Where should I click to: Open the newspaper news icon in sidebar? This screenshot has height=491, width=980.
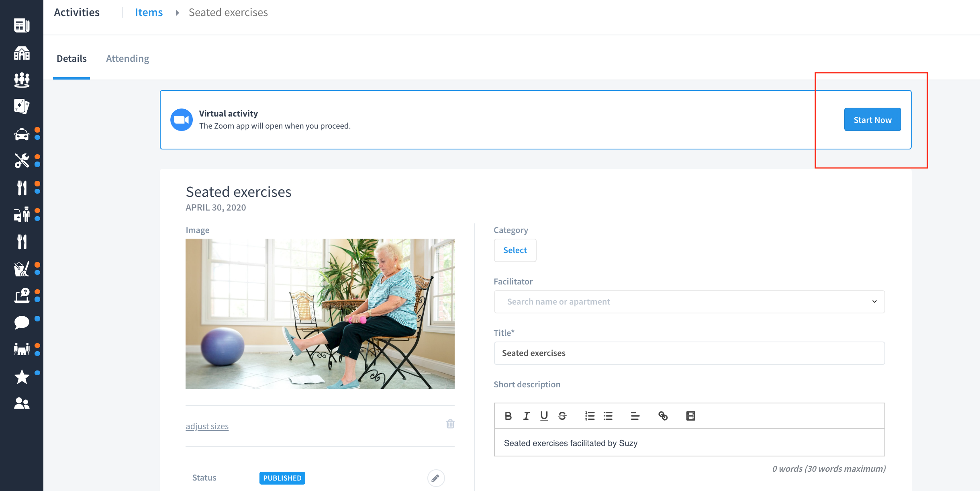pyautogui.click(x=22, y=25)
